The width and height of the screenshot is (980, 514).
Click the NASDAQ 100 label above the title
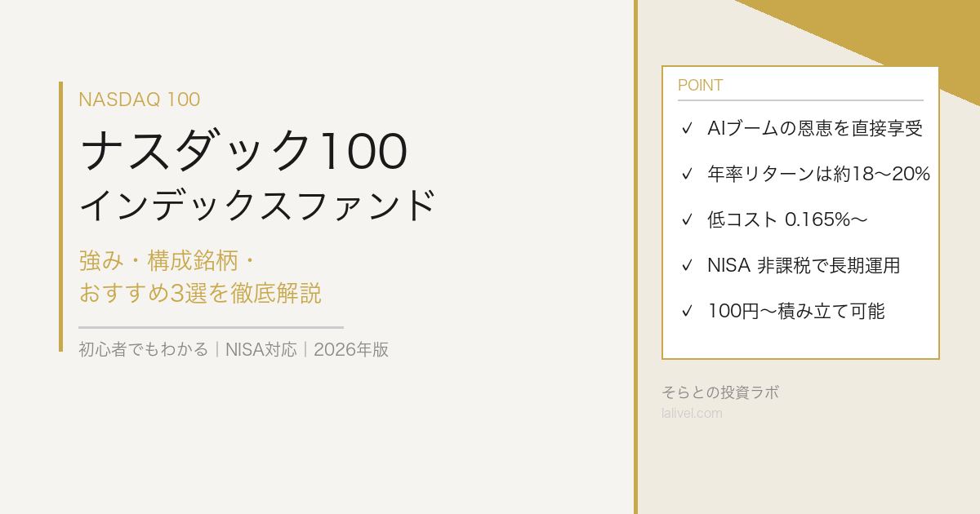(139, 100)
